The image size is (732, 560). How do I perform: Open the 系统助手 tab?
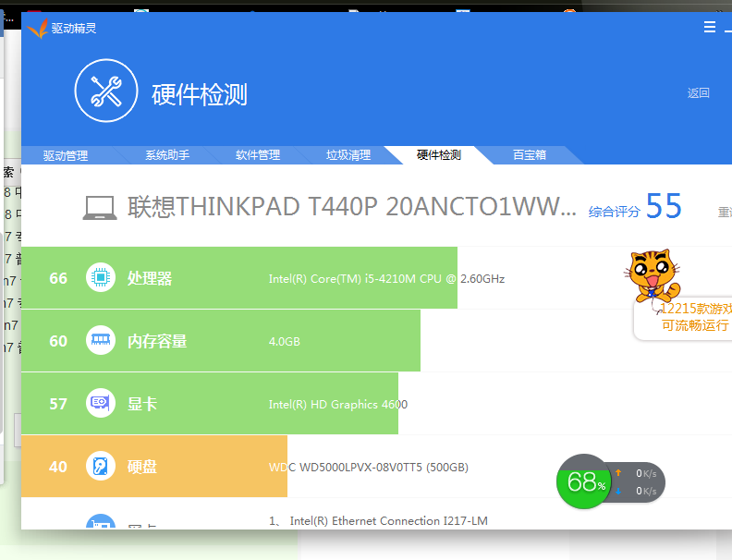point(167,155)
